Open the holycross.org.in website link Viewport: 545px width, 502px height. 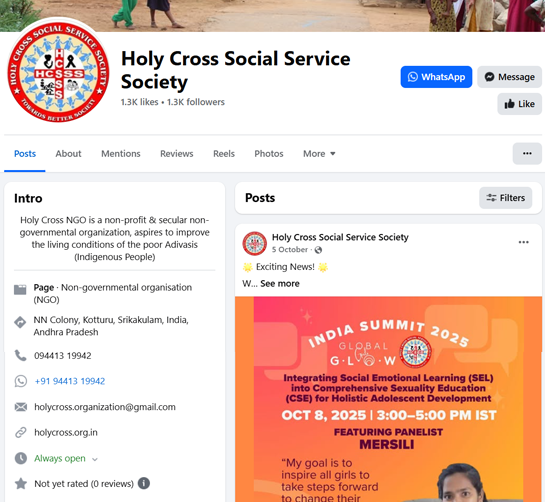click(x=66, y=432)
